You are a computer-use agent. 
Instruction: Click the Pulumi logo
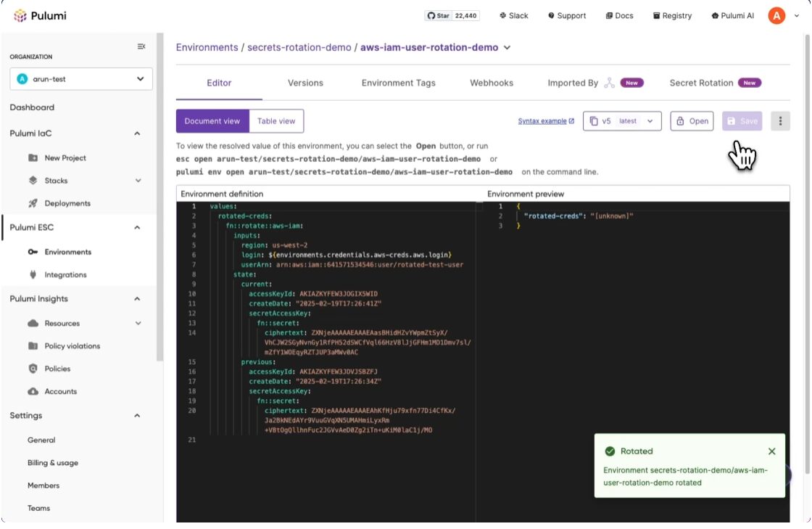click(41, 15)
